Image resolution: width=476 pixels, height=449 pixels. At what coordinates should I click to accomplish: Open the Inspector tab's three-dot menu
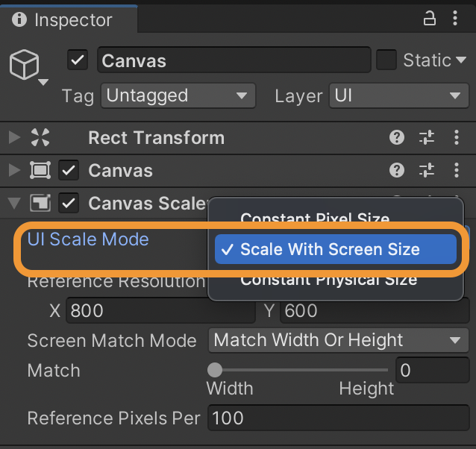click(x=455, y=18)
